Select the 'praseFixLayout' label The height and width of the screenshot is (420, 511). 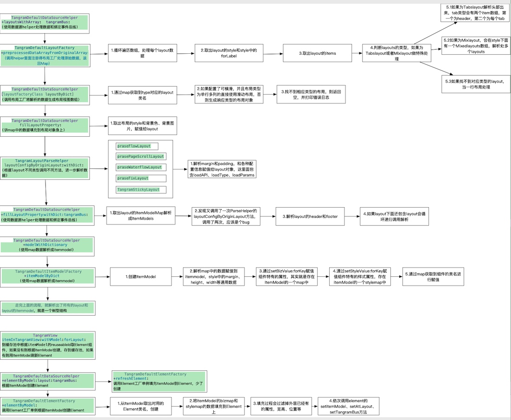tap(141, 178)
